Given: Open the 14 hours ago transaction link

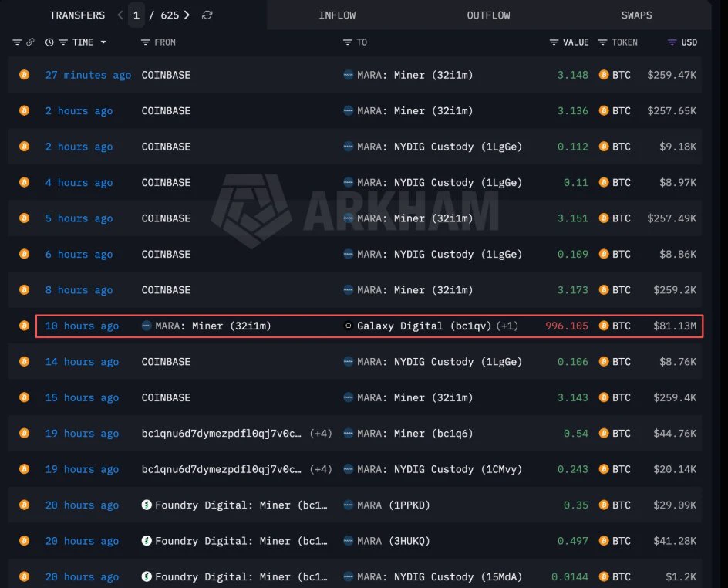Looking at the screenshot, I should [82, 362].
